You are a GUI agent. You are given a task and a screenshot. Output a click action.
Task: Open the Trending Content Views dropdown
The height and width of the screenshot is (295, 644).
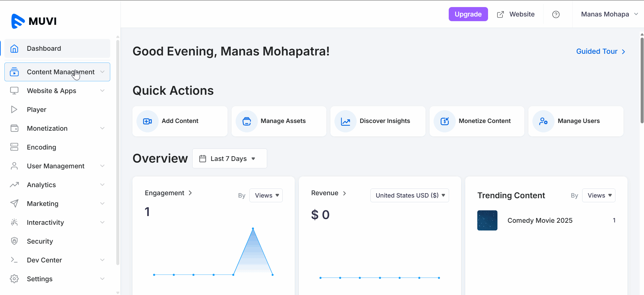[x=599, y=196]
